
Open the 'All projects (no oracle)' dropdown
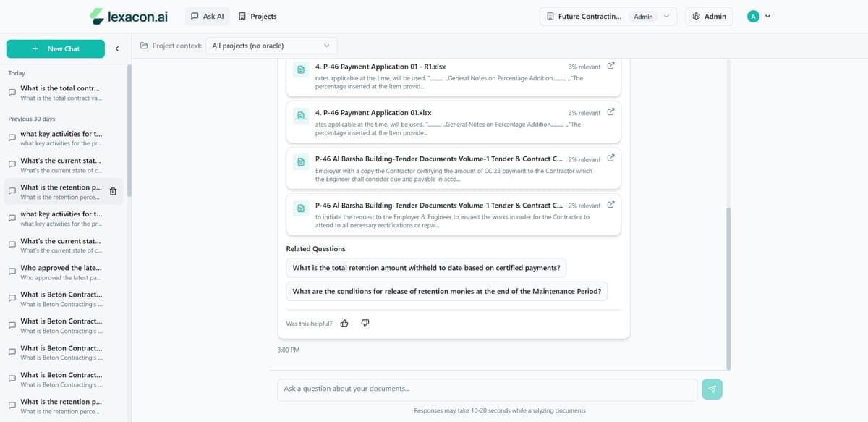tap(271, 45)
